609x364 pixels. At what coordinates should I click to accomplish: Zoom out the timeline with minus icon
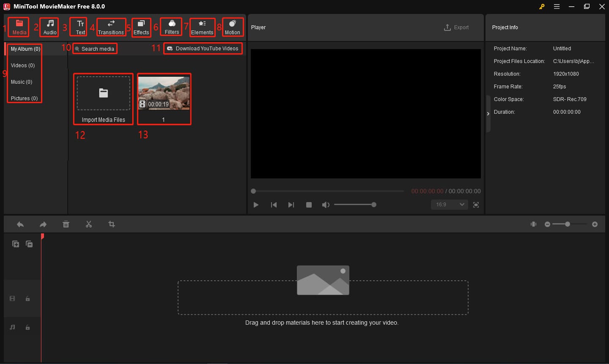pyautogui.click(x=548, y=224)
